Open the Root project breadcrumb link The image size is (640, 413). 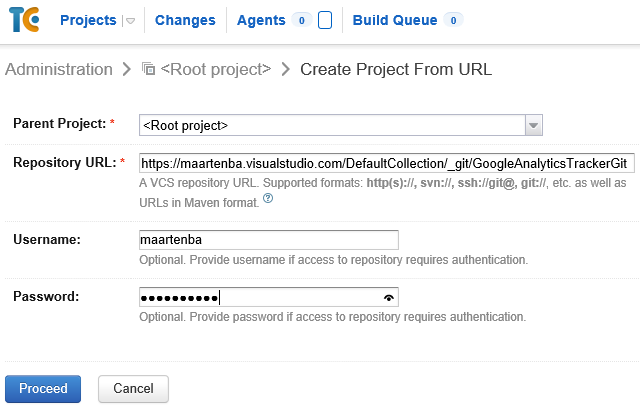tap(216, 69)
